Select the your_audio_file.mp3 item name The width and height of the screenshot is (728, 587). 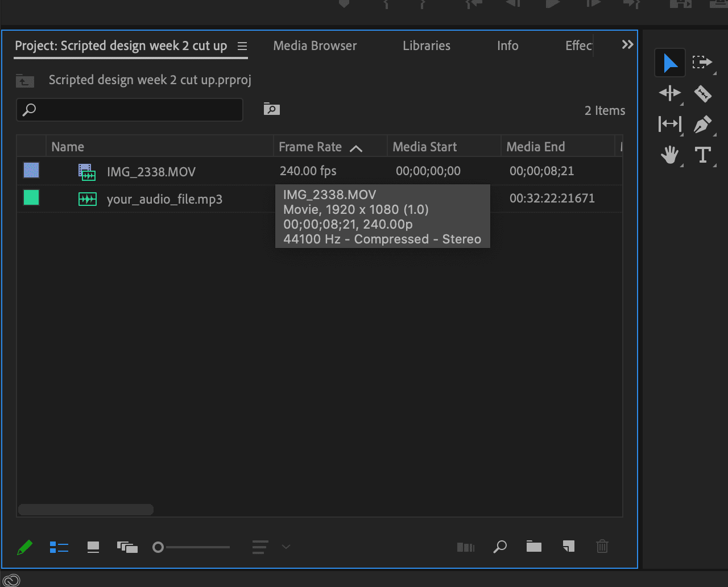tap(164, 199)
